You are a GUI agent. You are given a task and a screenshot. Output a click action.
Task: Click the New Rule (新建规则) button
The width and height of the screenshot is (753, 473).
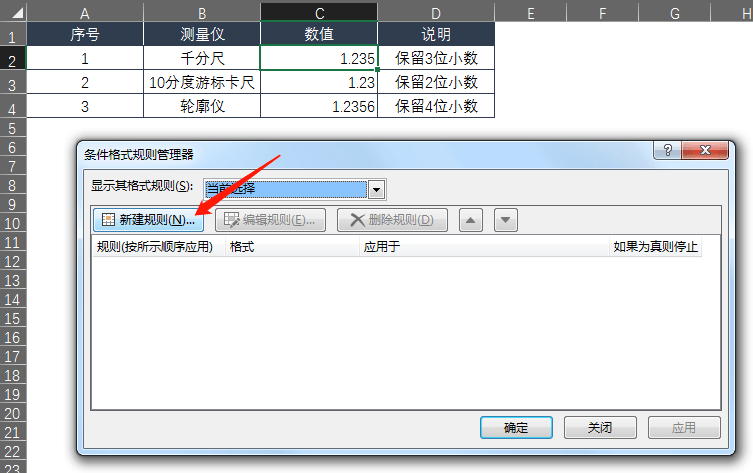tap(148, 220)
